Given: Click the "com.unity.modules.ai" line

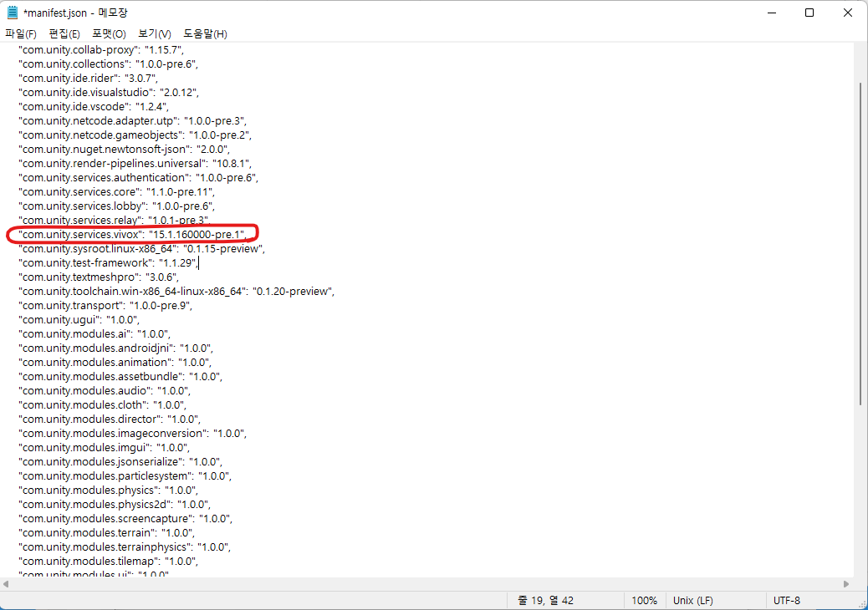Looking at the screenshot, I should (x=94, y=334).
